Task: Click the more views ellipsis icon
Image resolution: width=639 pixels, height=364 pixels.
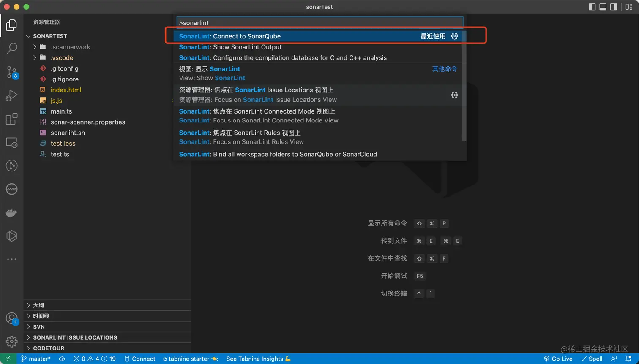Action: click(11, 259)
